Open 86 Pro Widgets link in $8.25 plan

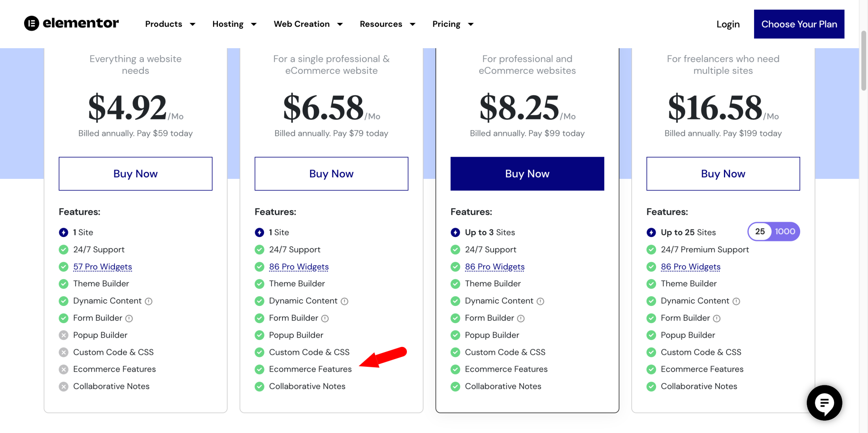point(494,267)
